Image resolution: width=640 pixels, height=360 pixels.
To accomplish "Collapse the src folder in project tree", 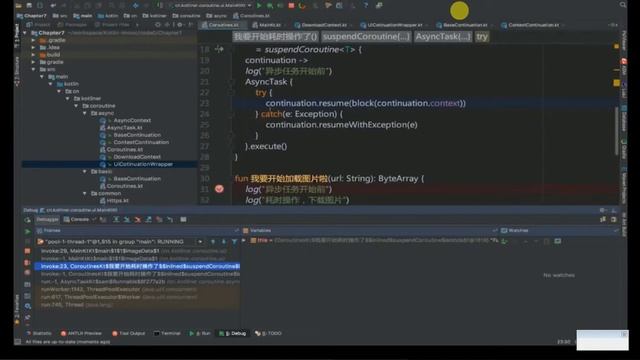I will [x=33, y=69].
